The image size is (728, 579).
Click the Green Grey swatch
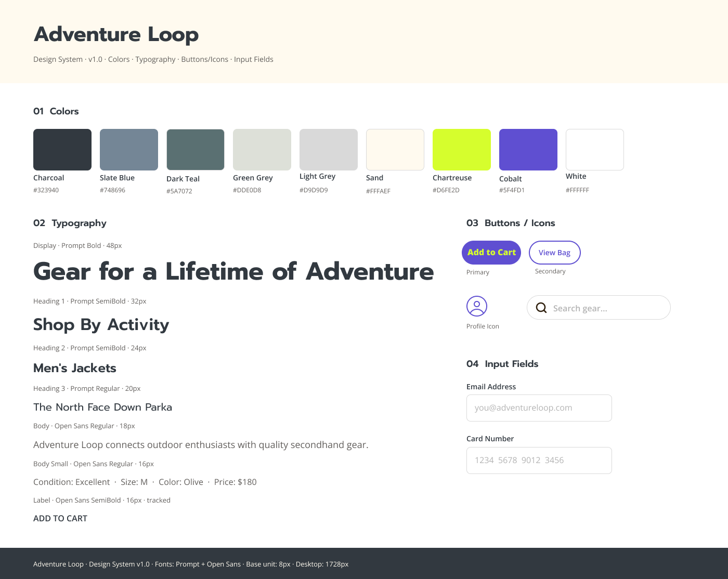point(262,149)
